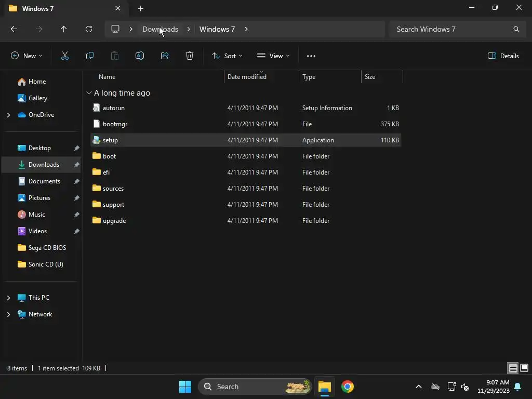Viewport: 532px width, 399px height.
Task: Open Music in the navigation pane
Action: [x=42, y=215]
